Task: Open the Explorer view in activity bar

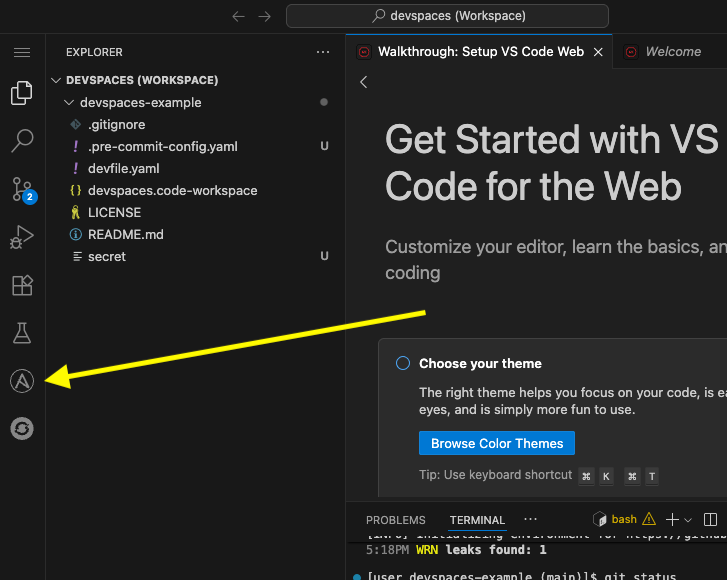Action: click(22, 93)
